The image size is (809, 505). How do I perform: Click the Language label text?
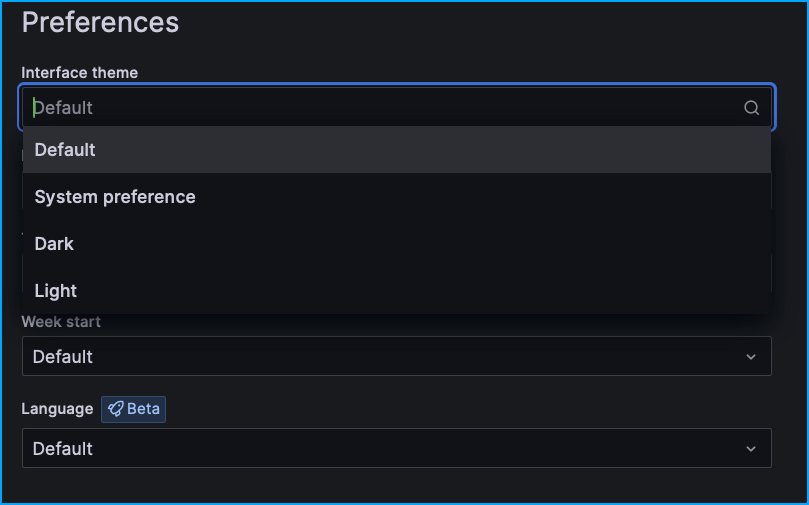coord(57,409)
